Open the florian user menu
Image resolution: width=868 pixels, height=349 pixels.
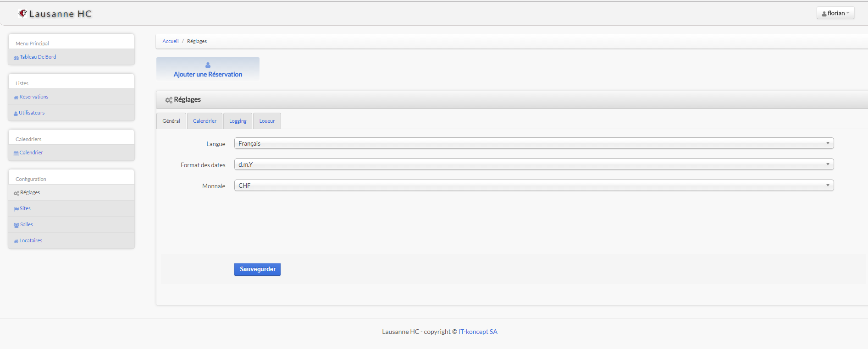tap(835, 13)
